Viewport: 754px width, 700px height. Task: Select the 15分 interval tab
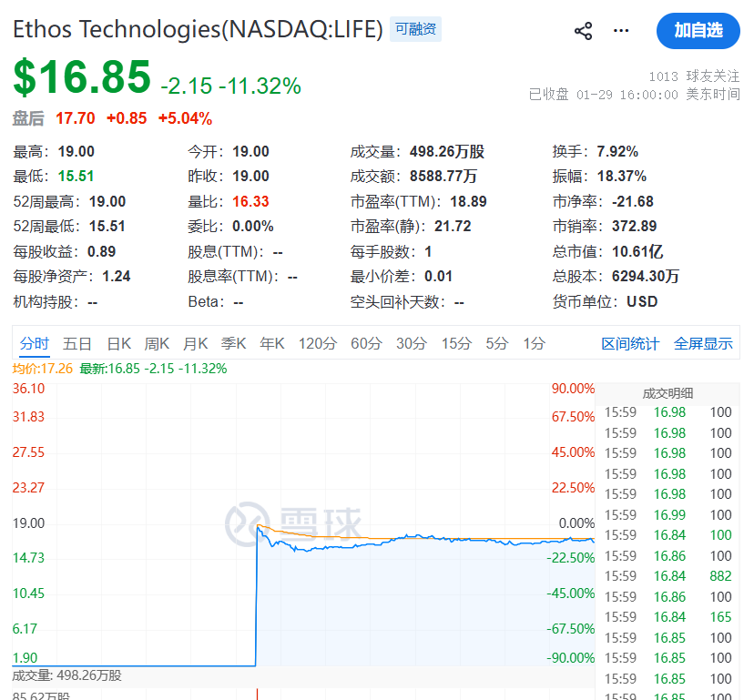tap(456, 343)
